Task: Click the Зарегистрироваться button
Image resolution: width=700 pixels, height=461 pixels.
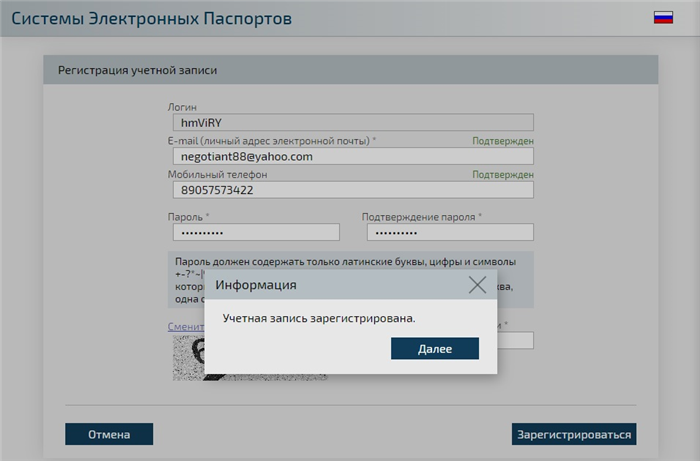Action: click(x=574, y=434)
